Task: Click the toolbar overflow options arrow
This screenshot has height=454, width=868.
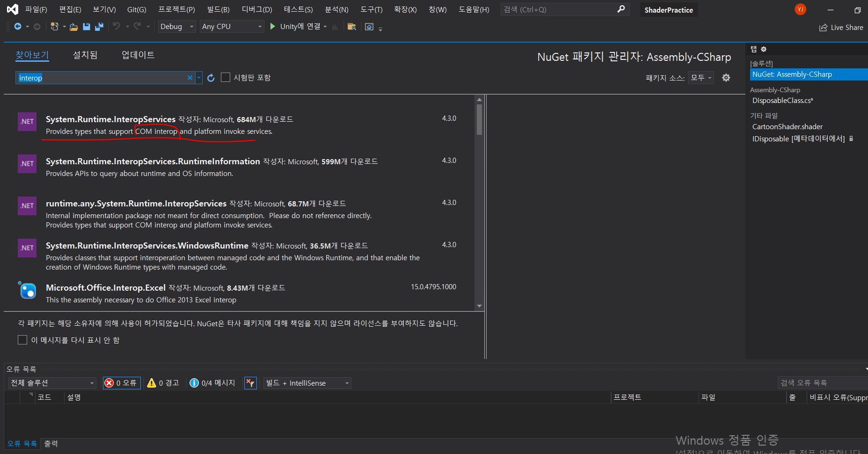Action: coord(380,29)
